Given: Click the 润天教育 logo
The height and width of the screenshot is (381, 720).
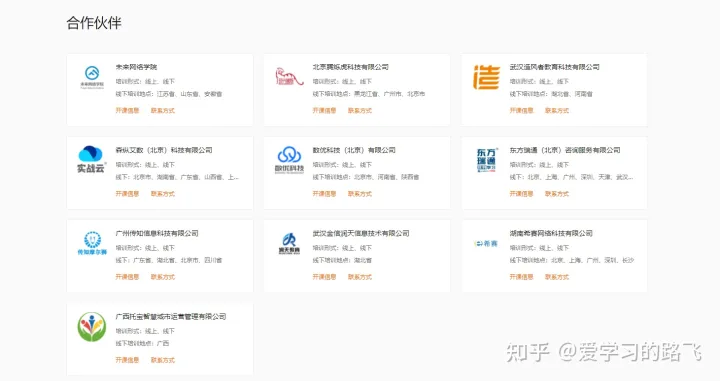Looking at the screenshot, I should (289, 243).
